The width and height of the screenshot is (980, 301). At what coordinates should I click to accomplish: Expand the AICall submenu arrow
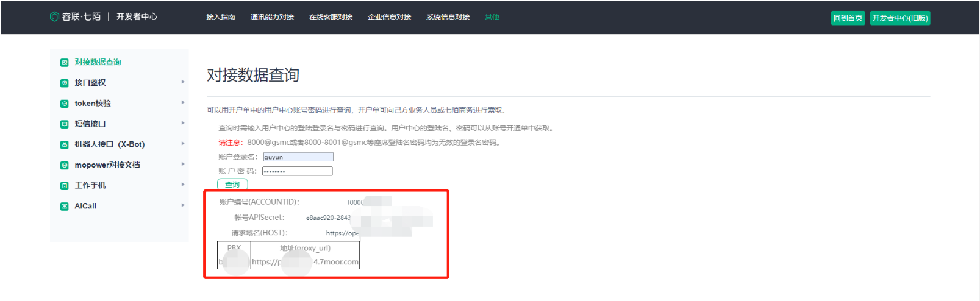coord(182,205)
